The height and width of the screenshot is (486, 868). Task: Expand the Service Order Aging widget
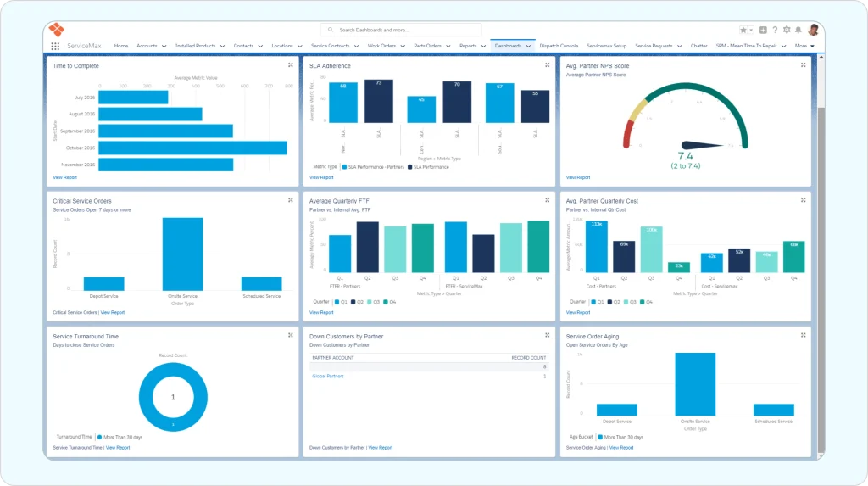click(804, 335)
